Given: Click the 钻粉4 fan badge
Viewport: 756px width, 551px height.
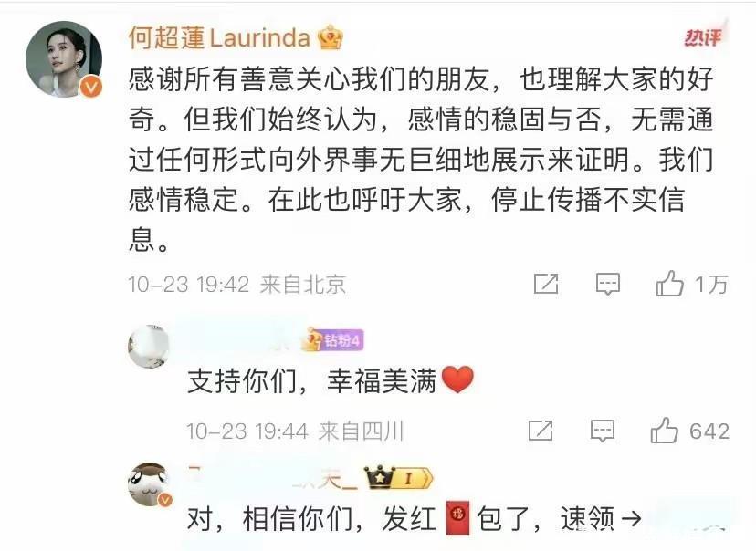Looking at the screenshot, I should 333,340.
